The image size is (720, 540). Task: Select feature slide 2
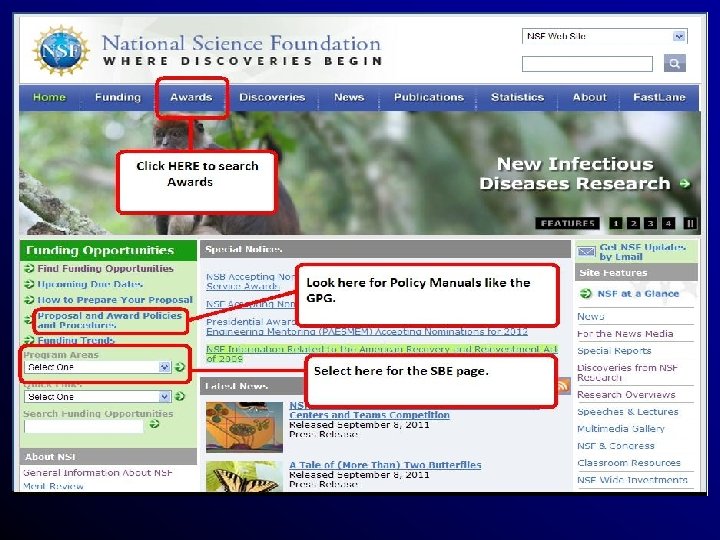coord(633,223)
